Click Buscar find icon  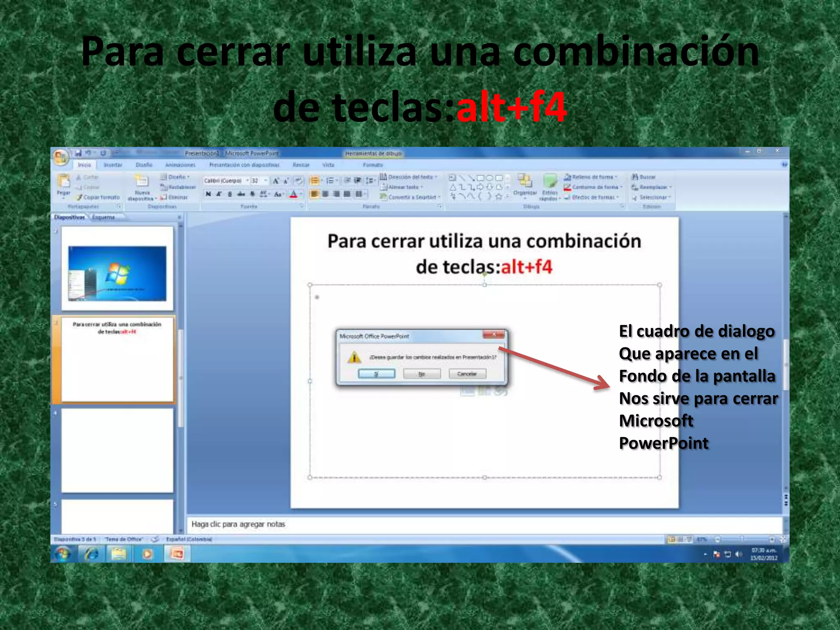643,177
